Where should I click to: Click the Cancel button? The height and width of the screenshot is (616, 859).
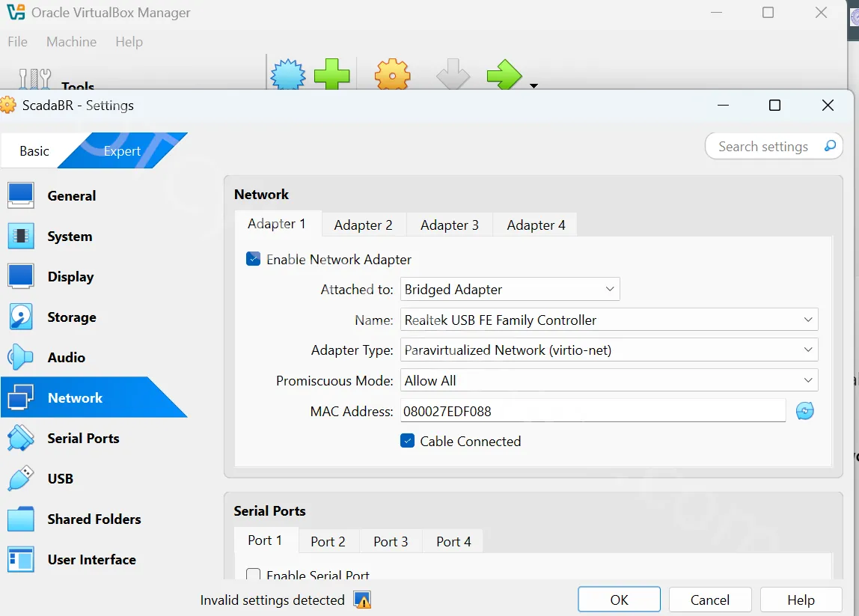[710, 600]
